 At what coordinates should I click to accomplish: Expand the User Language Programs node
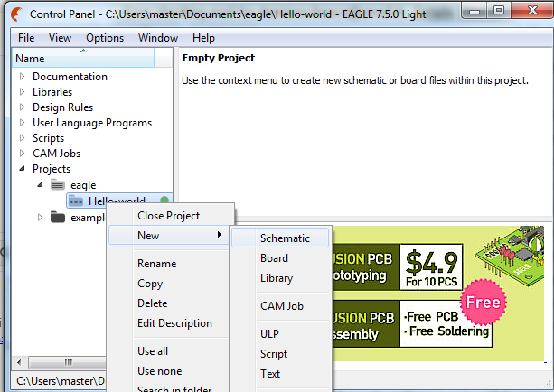coord(23,123)
